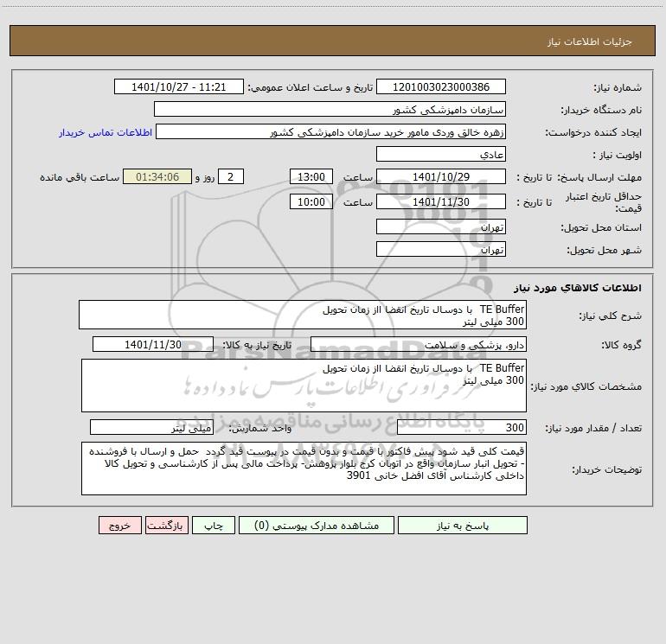Click unit of measure field میلی لیتر
Screen dimensions: 666x644
[x=151, y=427]
